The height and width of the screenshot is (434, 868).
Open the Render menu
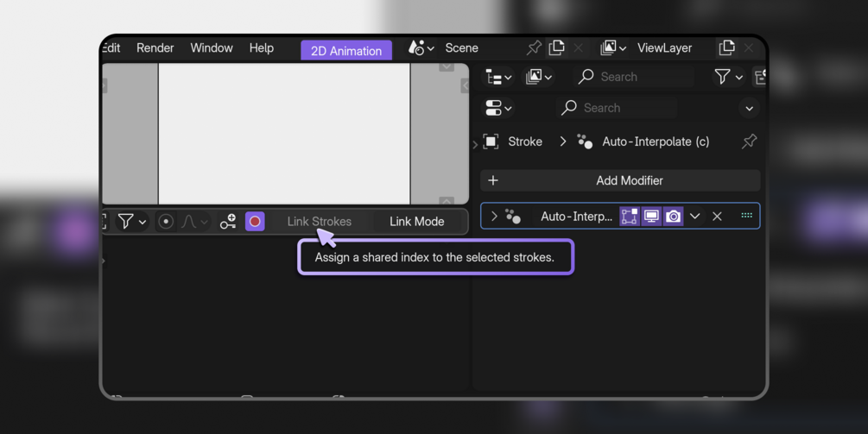click(155, 48)
